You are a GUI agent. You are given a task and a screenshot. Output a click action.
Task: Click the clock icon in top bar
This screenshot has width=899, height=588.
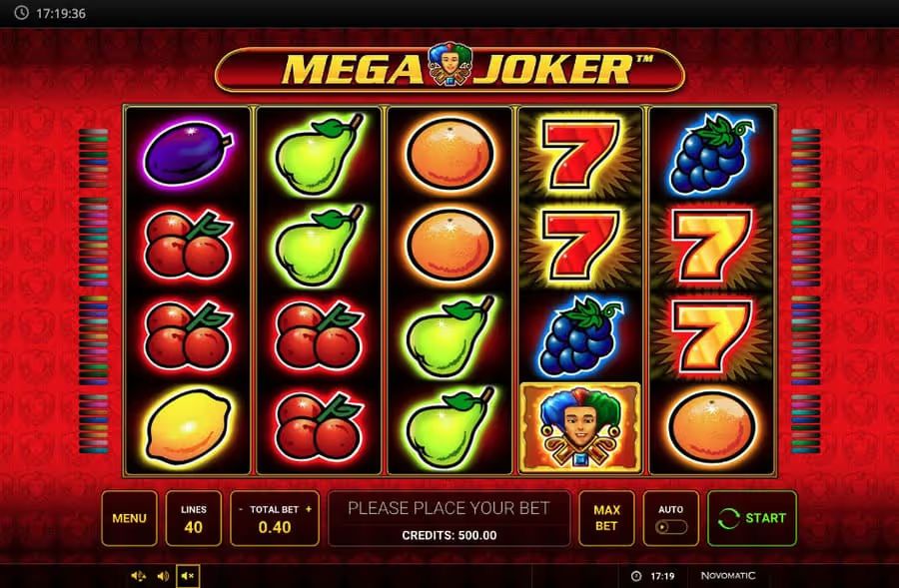click(x=21, y=13)
